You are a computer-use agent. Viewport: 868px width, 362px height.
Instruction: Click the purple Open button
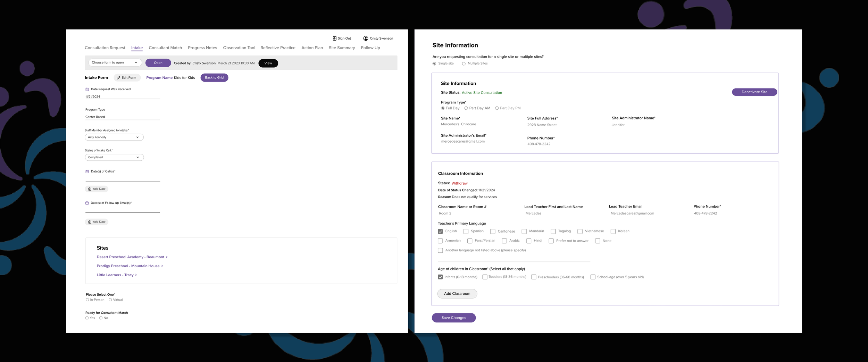tap(158, 63)
